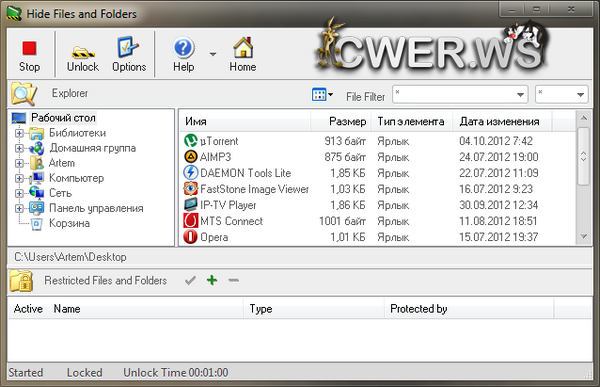This screenshot has width=600, height=387.
Task: Expand the Домашняя группа tree node
Action: (19, 148)
